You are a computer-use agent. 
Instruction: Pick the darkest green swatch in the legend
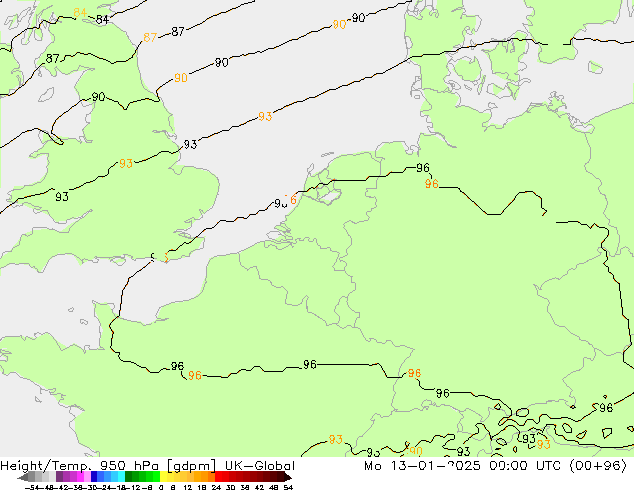[x=129, y=477]
